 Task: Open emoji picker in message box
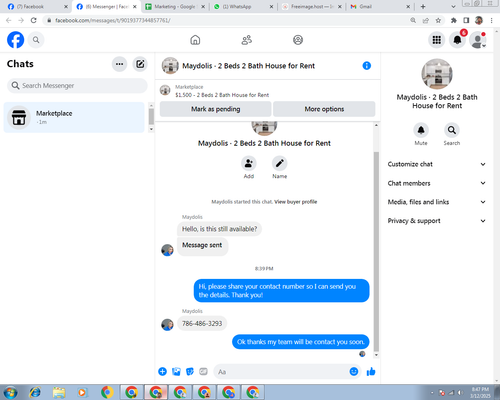[x=354, y=371]
